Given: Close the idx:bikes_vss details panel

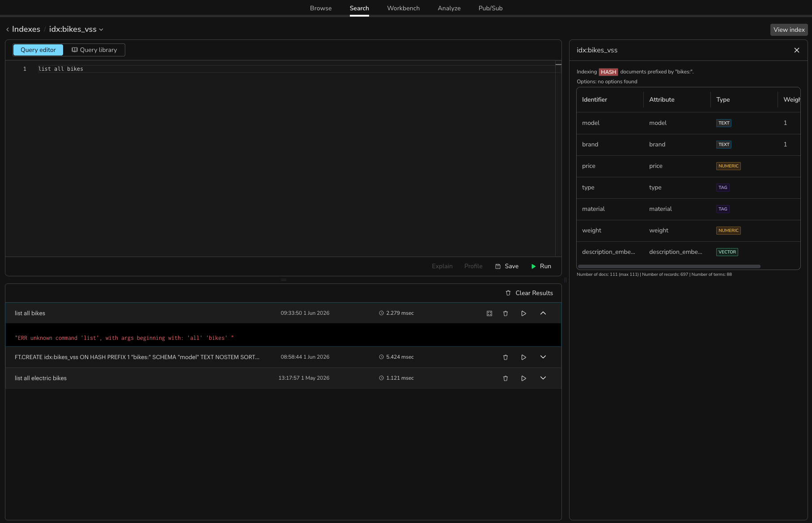Looking at the screenshot, I should [x=796, y=50].
